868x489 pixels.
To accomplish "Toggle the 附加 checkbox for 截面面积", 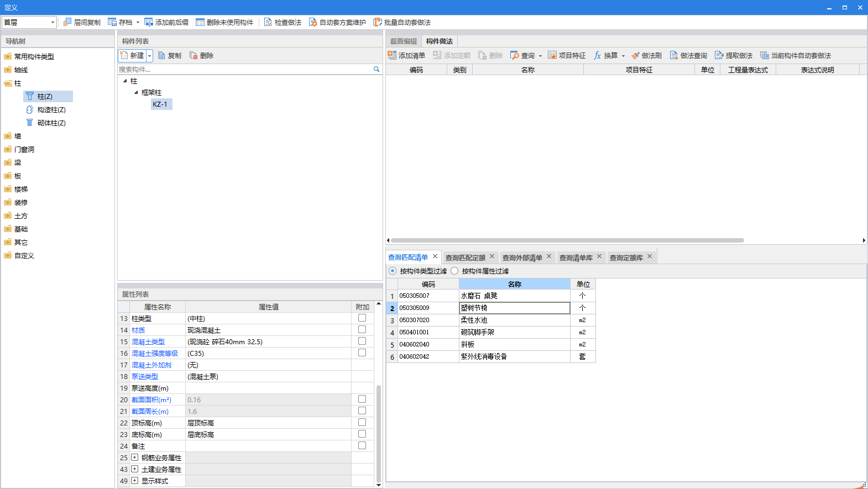I will [362, 399].
